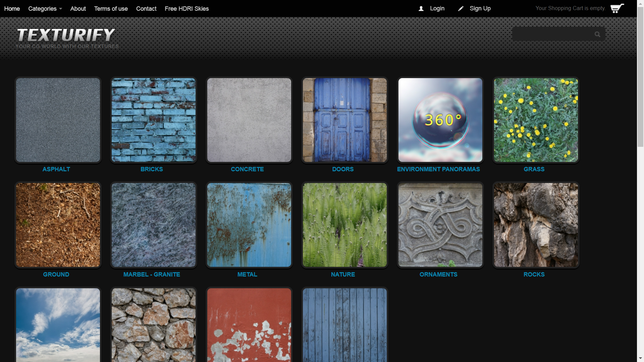Image resolution: width=644 pixels, height=362 pixels.
Task: Click the Sign Up pencil icon
Action: pyautogui.click(x=461, y=9)
